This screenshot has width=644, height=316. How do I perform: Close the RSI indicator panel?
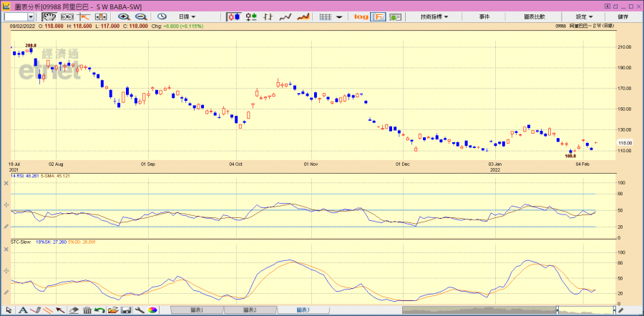pos(6,184)
